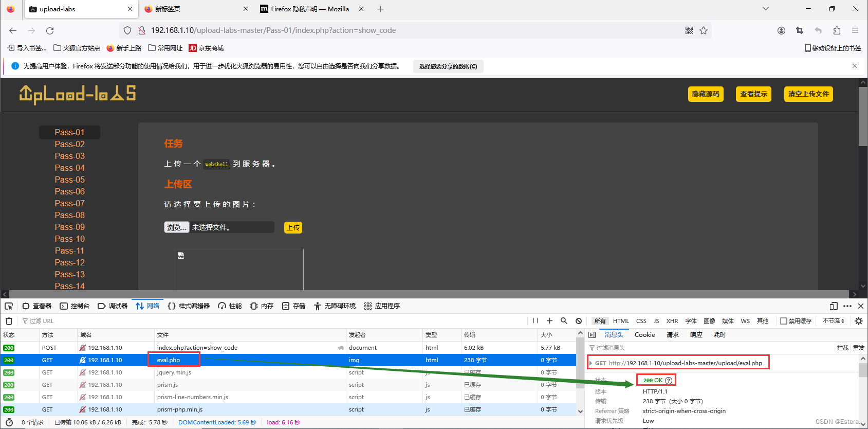Toggle responsive design mode icon
868x429 pixels.
834,306
